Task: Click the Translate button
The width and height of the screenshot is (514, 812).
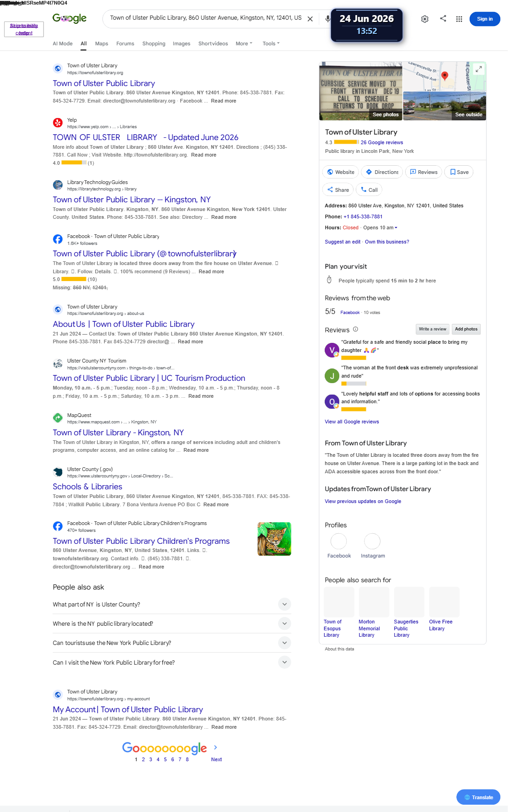Action: click(478, 797)
